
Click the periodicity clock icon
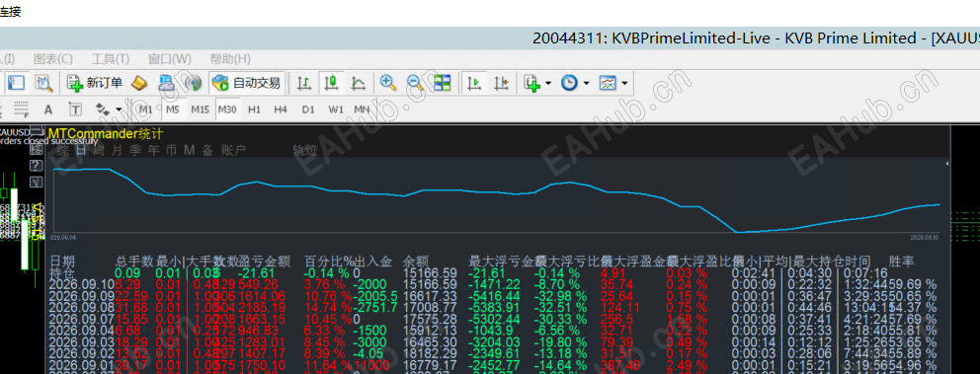coord(569,83)
